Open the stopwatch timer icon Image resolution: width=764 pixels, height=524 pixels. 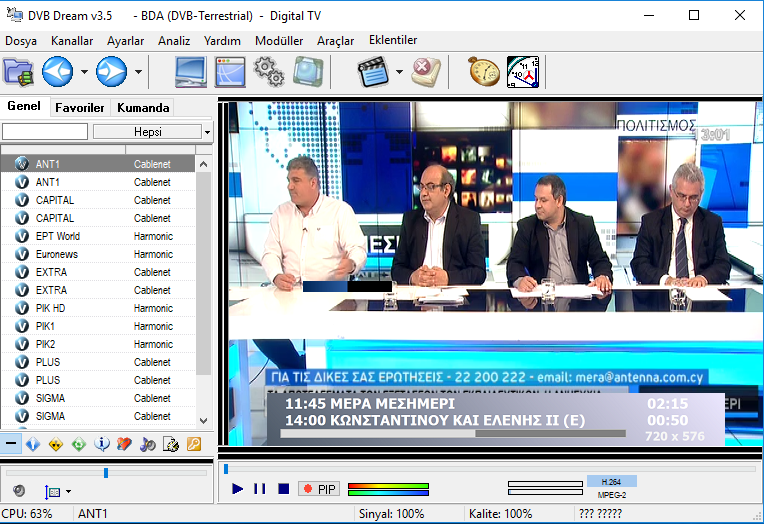(x=484, y=72)
